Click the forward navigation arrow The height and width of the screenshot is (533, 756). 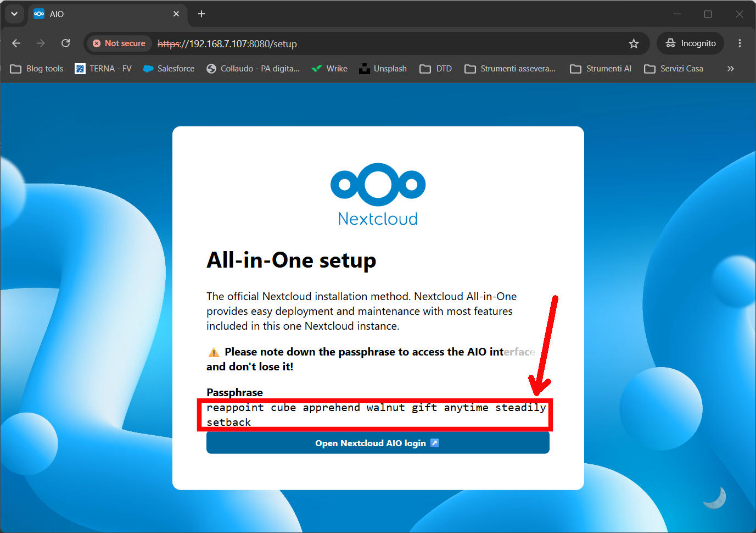[41, 43]
